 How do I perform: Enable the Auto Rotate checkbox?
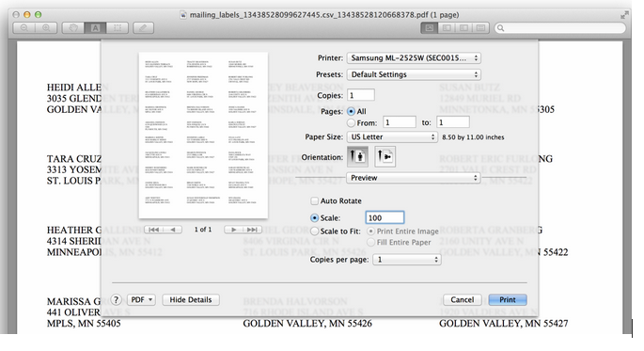click(x=315, y=201)
